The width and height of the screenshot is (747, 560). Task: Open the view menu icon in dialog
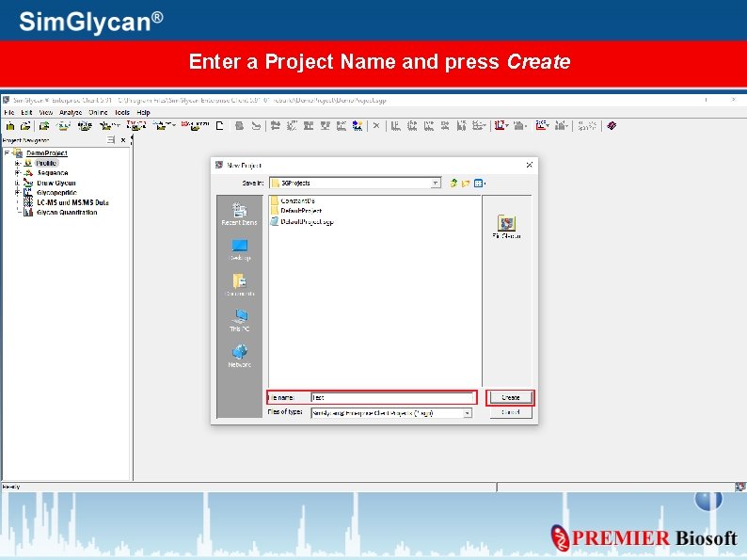tap(479, 183)
